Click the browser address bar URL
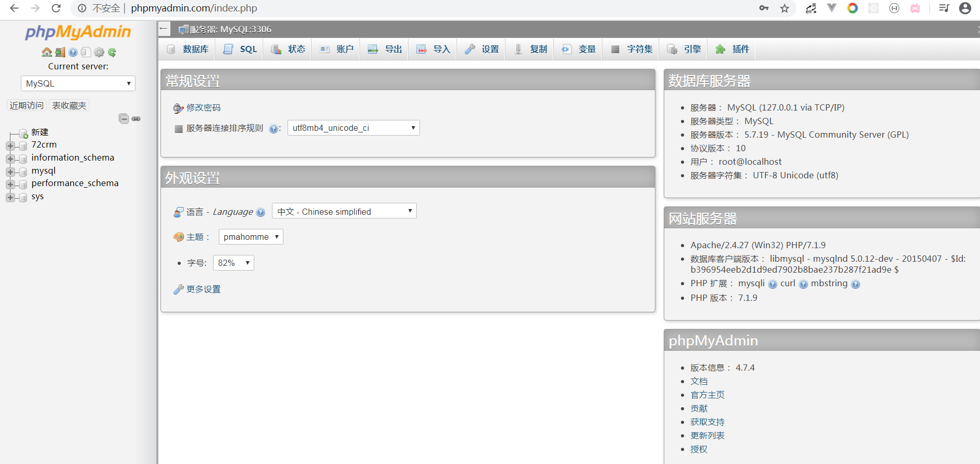Screen dimensions: 980x464 point(194,8)
